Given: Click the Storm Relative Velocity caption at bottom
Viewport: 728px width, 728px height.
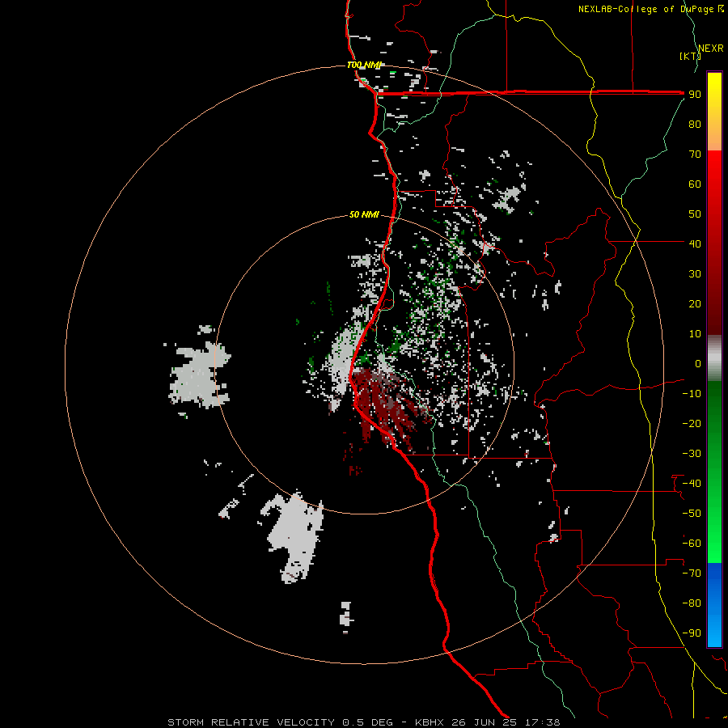Looking at the screenshot, I should (x=363, y=722).
